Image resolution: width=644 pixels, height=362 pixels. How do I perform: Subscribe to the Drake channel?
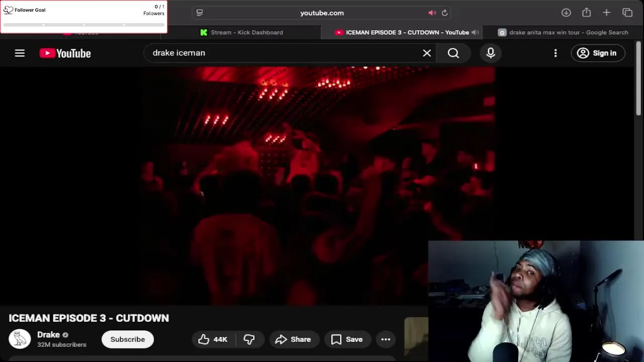127,339
